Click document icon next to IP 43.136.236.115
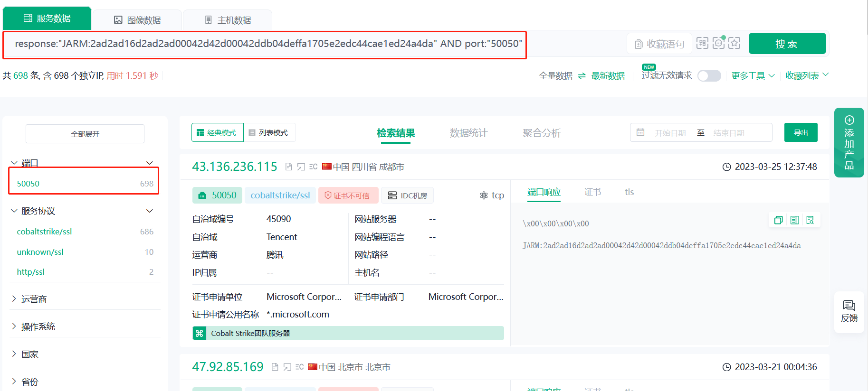The height and width of the screenshot is (391, 868). click(x=288, y=167)
